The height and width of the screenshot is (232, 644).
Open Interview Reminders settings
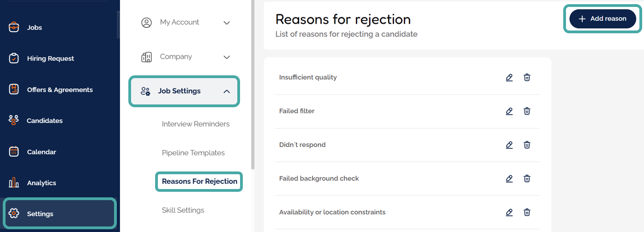196,124
